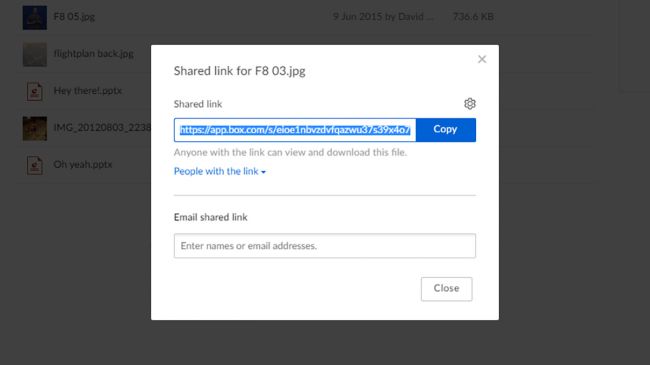This screenshot has height=365, width=650.
Task: Click the IMG_20120803_2238 file name
Action: pyautogui.click(x=102, y=127)
